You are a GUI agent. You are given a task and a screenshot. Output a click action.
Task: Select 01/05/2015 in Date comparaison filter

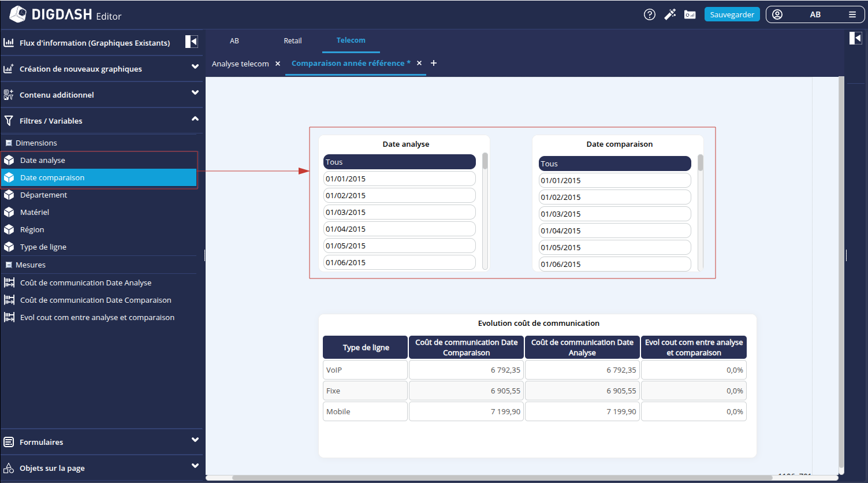pyautogui.click(x=614, y=248)
